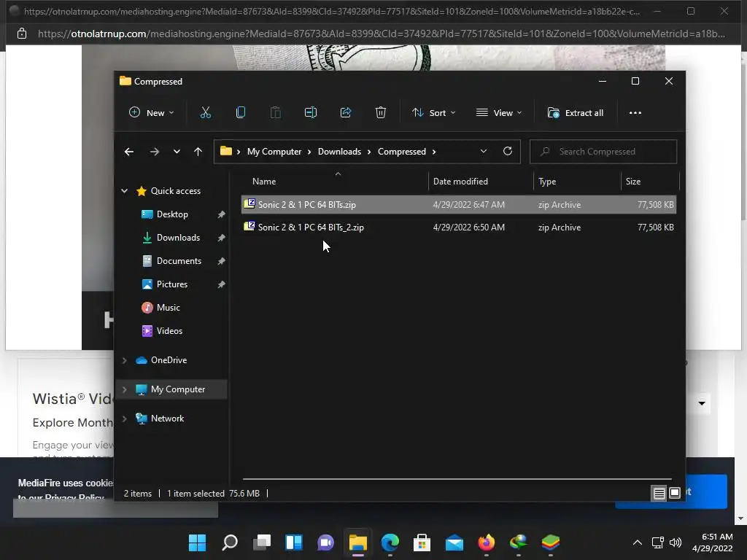Open BlueStacks on the taskbar
The image size is (747, 560).
[x=551, y=542]
